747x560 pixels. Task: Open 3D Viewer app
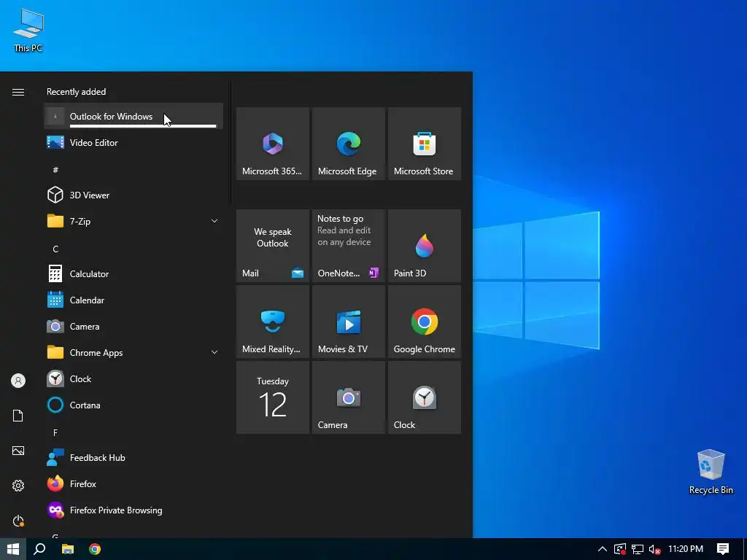click(x=133, y=195)
